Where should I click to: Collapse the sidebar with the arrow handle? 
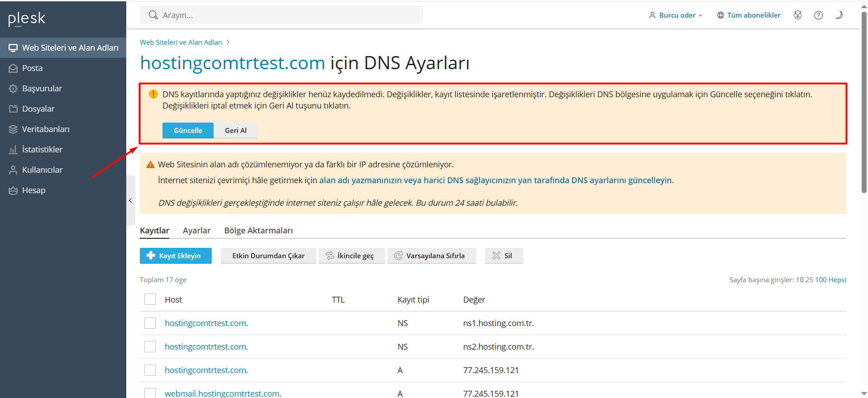tap(131, 200)
